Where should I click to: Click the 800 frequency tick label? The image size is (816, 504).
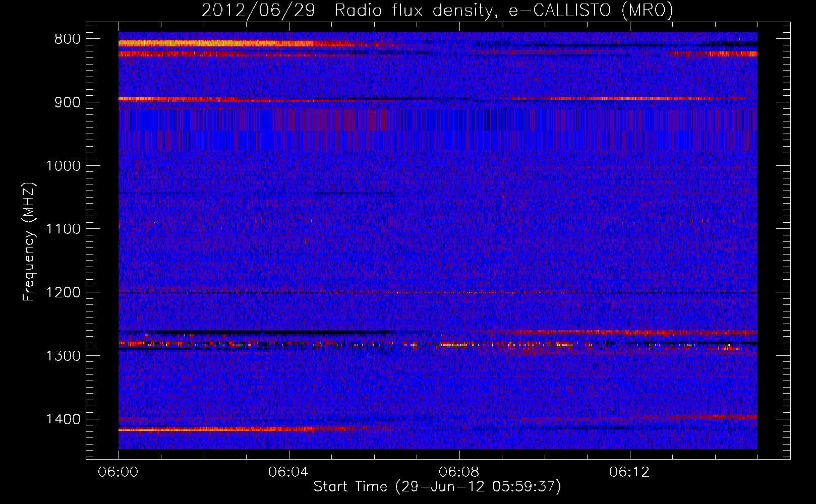point(68,39)
